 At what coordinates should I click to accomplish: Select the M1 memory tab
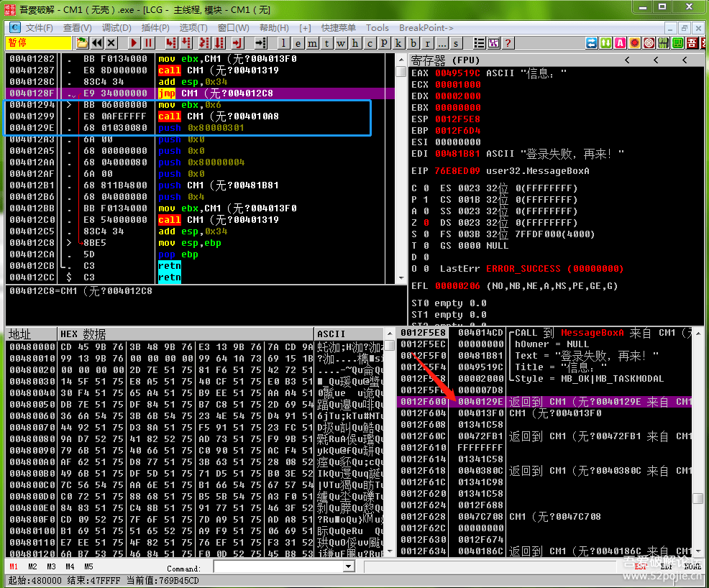tap(14, 566)
